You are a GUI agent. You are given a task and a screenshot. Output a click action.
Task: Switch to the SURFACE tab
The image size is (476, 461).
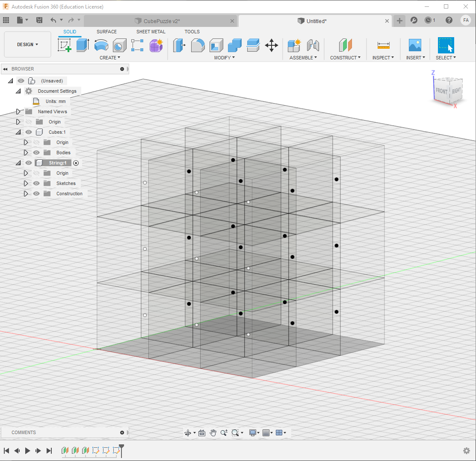point(106,32)
